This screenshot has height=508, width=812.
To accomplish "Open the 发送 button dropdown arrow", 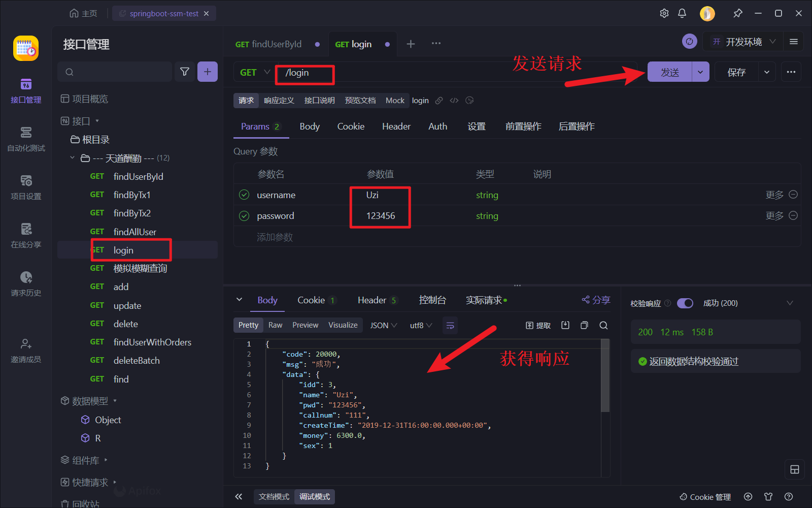I will pyautogui.click(x=700, y=72).
